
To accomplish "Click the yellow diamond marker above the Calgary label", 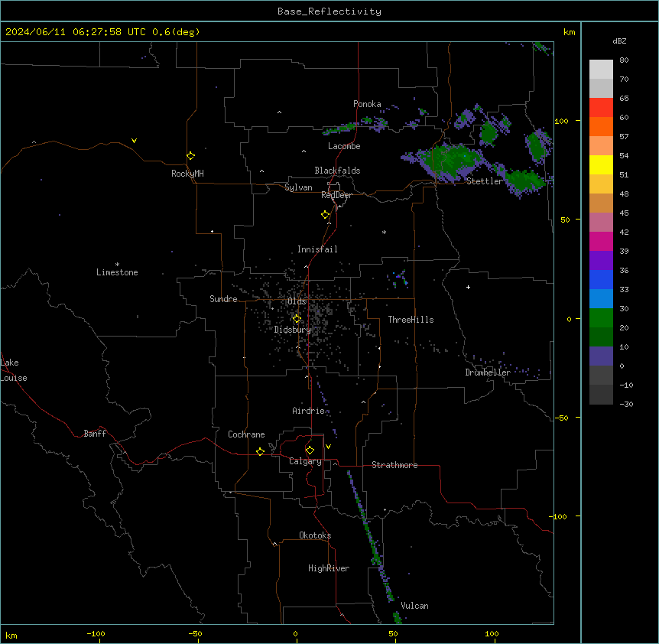I will point(310,450).
